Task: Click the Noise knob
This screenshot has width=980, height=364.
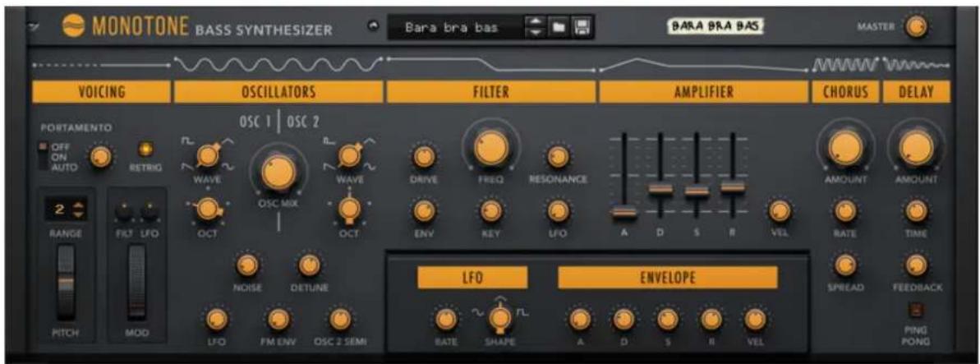Action: [247, 266]
